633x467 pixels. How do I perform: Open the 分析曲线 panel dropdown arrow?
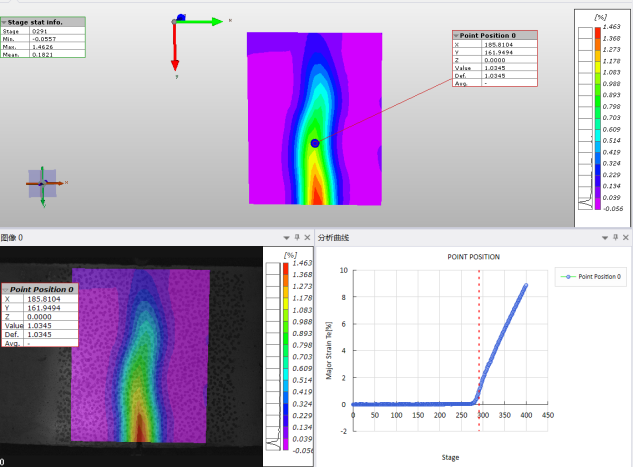tap(605, 238)
